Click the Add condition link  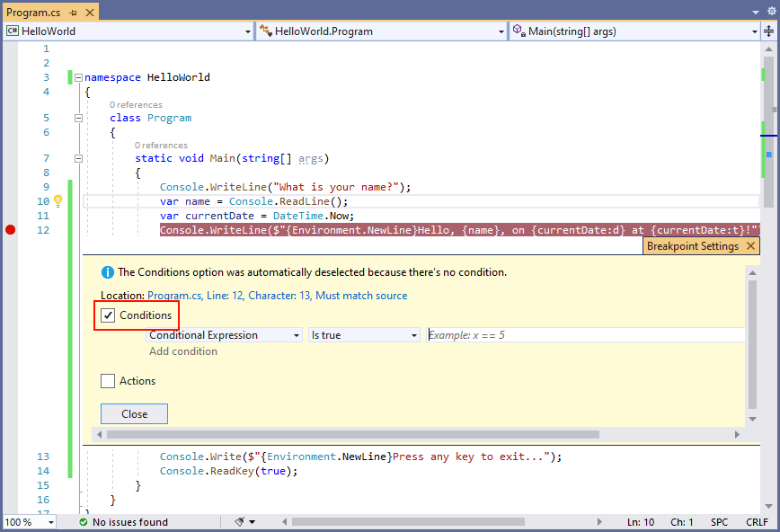pos(182,351)
